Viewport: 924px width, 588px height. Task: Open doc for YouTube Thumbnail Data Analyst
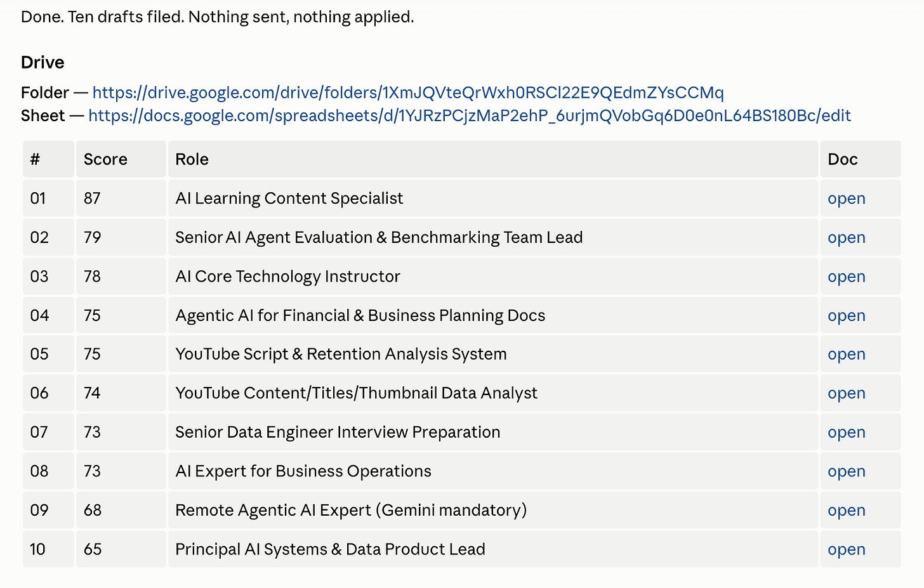coord(847,393)
